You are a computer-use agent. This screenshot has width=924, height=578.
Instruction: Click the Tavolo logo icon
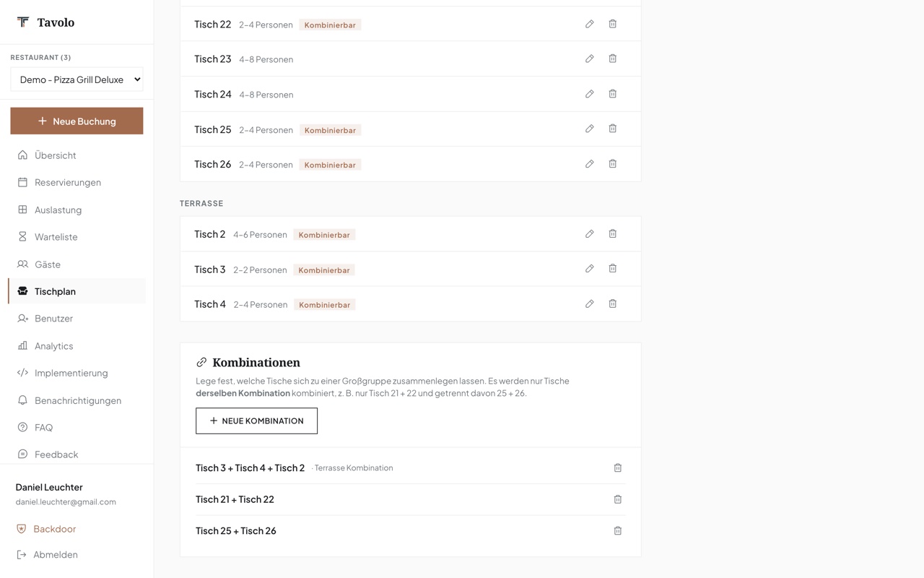point(23,22)
